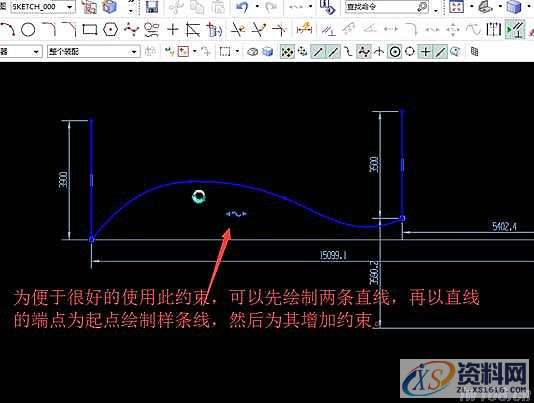
Task: Click the Undo arrow icon
Action: pos(242,7)
